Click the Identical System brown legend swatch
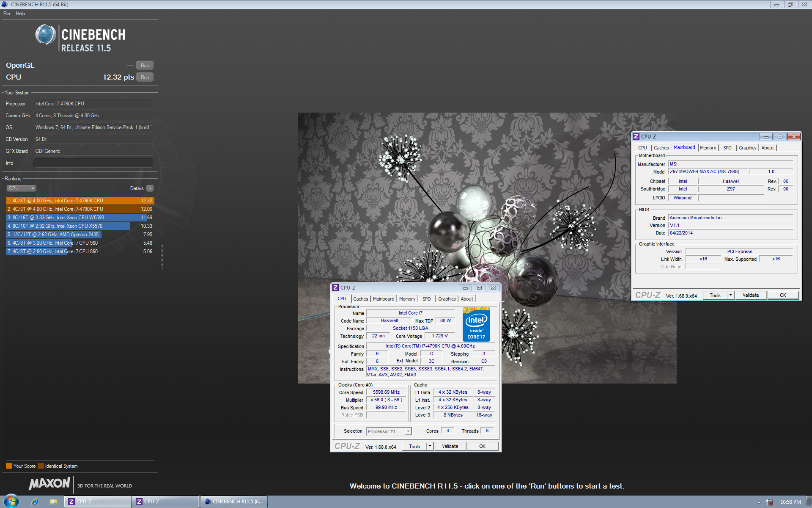The height and width of the screenshot is (508, 812). (41, 466)
